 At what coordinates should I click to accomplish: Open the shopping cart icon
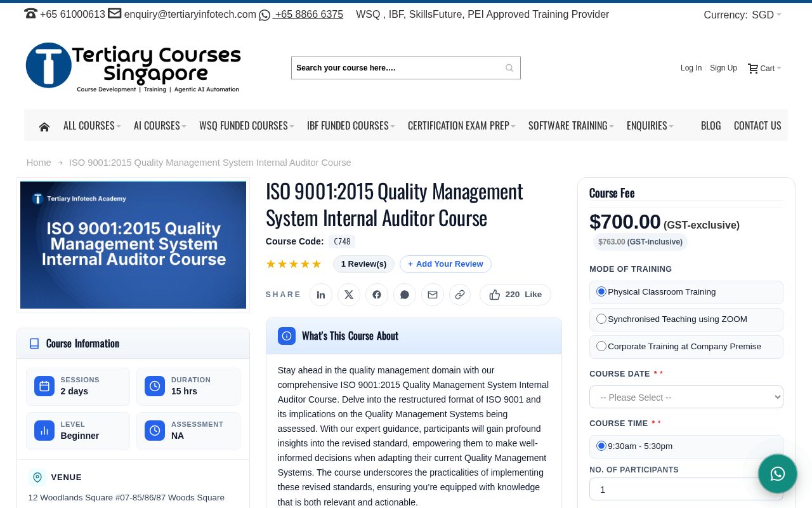(x=753, y=68)
